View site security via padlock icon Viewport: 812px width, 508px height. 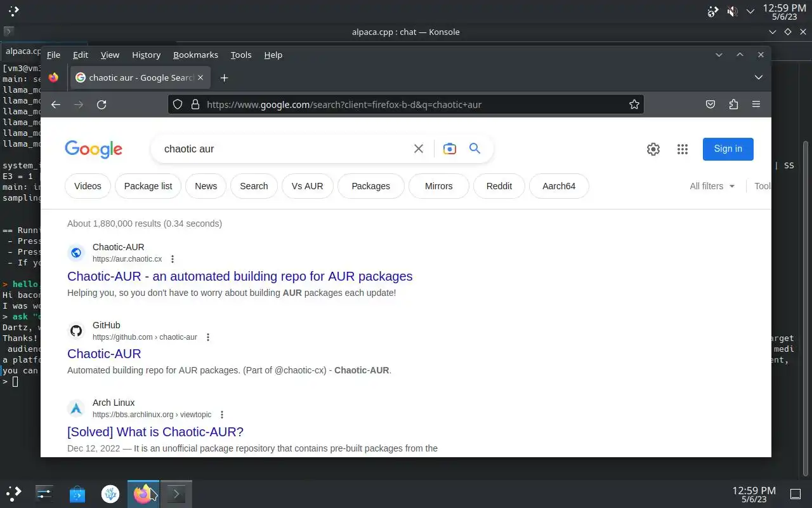(195, 104)
